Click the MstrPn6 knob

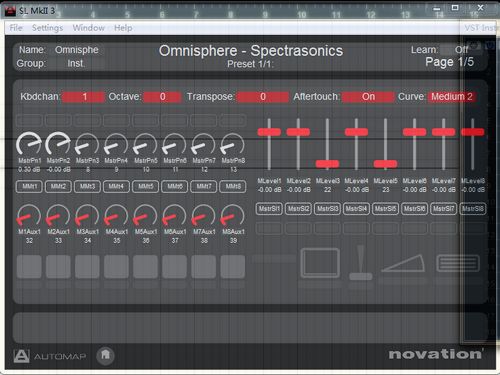point(174,145)
